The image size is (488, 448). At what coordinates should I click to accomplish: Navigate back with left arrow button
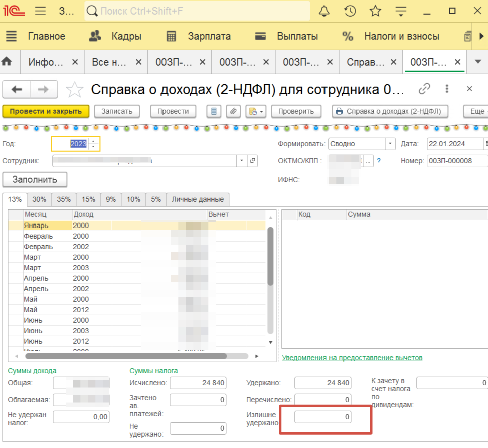(17, 90)
